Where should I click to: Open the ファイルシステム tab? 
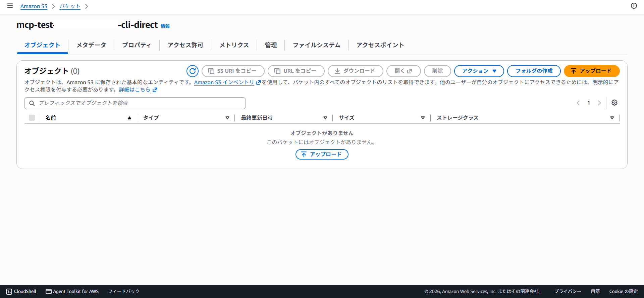click(316, 45)
